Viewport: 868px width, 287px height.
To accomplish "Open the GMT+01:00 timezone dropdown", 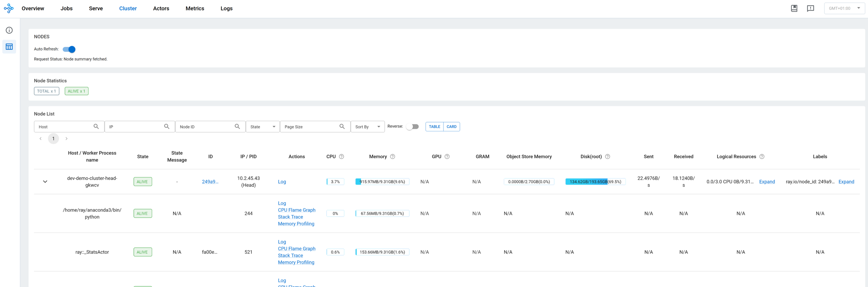I will [x=844, y=8].
